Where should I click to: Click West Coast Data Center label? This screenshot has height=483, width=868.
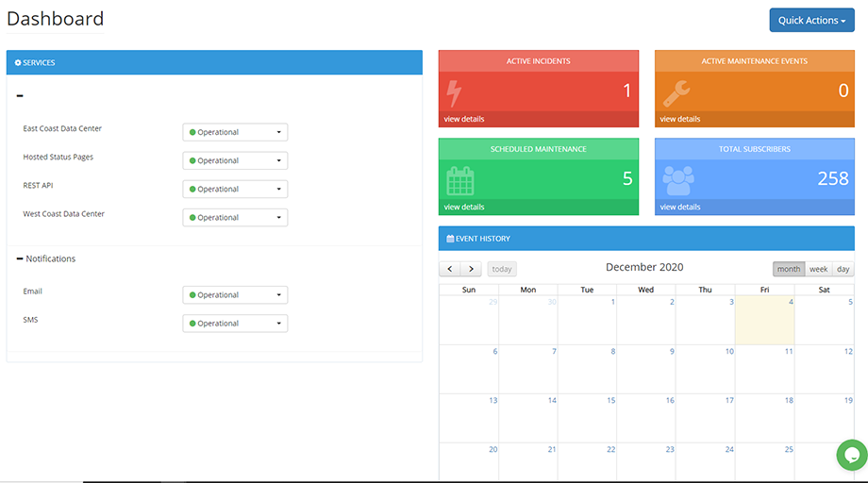click(x=63, y=213)
